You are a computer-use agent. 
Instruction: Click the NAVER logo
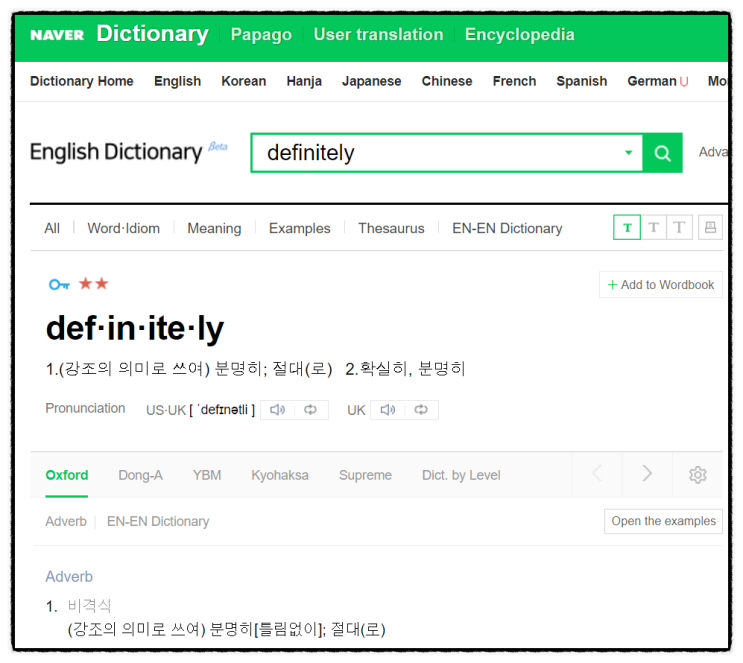57,35
